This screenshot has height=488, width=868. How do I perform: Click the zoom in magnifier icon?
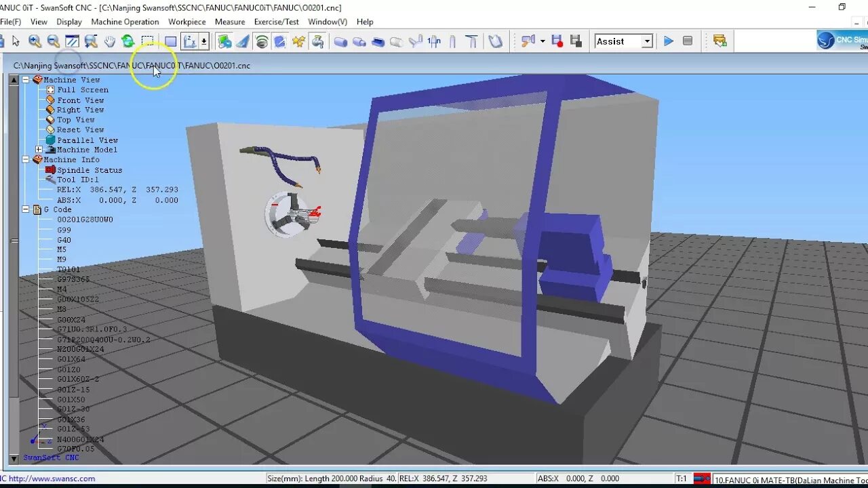point(35,41)
